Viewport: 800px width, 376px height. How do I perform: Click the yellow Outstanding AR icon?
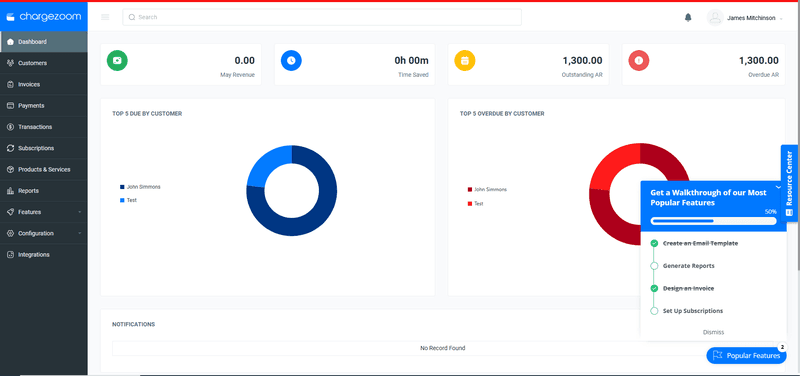pyautogui.click(x=465, y=60)
